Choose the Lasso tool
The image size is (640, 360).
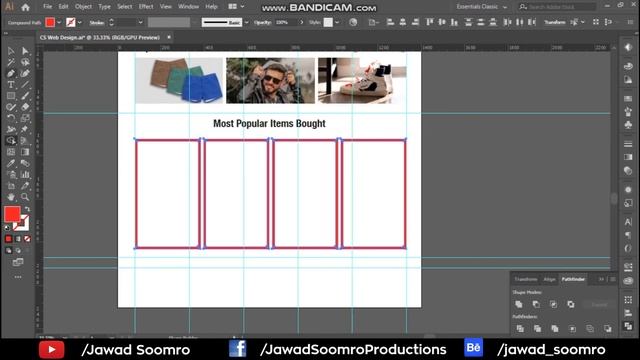tap(25, 62)
